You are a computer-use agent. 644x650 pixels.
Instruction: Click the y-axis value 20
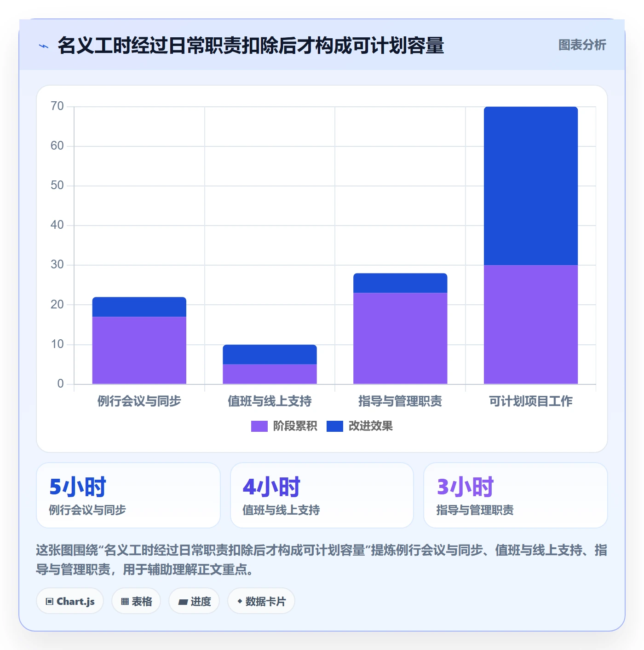click(x=57, y=305)
